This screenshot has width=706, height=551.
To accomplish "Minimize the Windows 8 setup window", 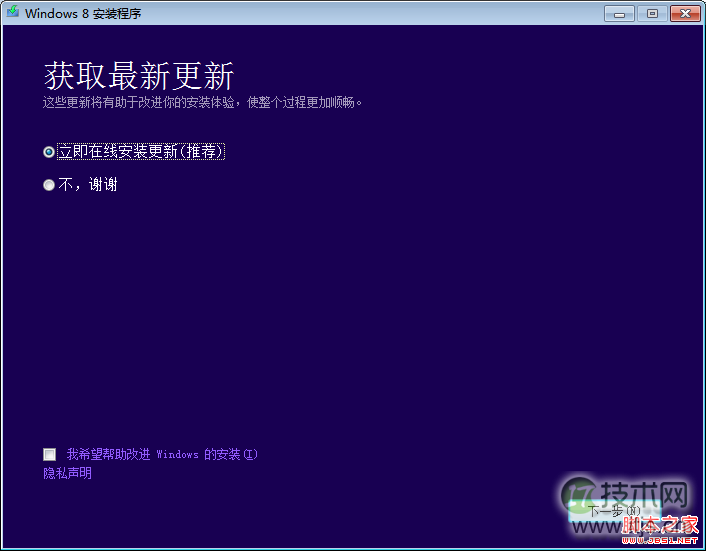I will tap(620, 14).
